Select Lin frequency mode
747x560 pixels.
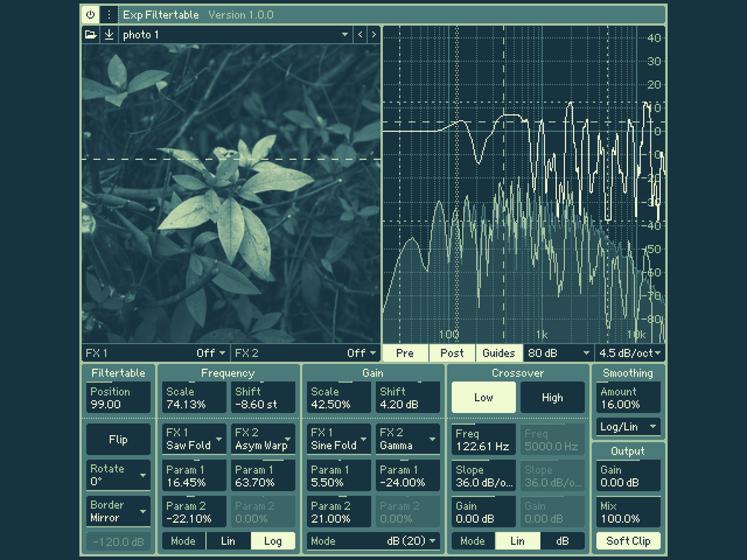click(x=228, y=541)
